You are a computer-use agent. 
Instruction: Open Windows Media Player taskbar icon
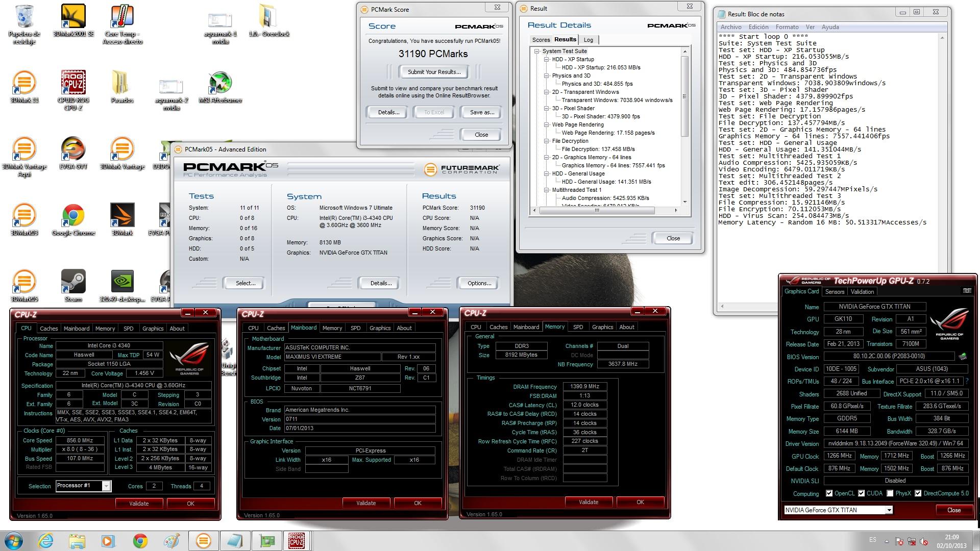(x=108, y=541)
